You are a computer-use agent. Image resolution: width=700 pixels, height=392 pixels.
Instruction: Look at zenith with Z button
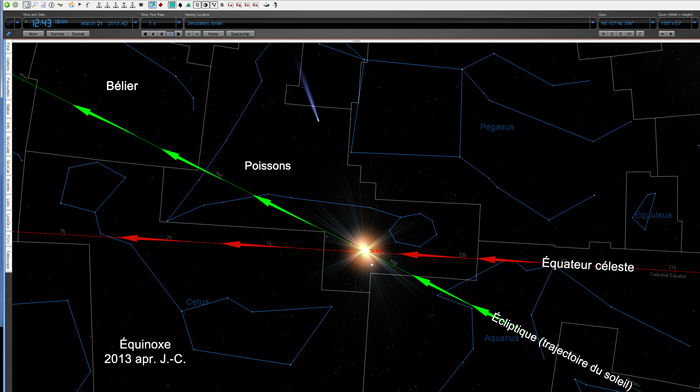point(640,33)
